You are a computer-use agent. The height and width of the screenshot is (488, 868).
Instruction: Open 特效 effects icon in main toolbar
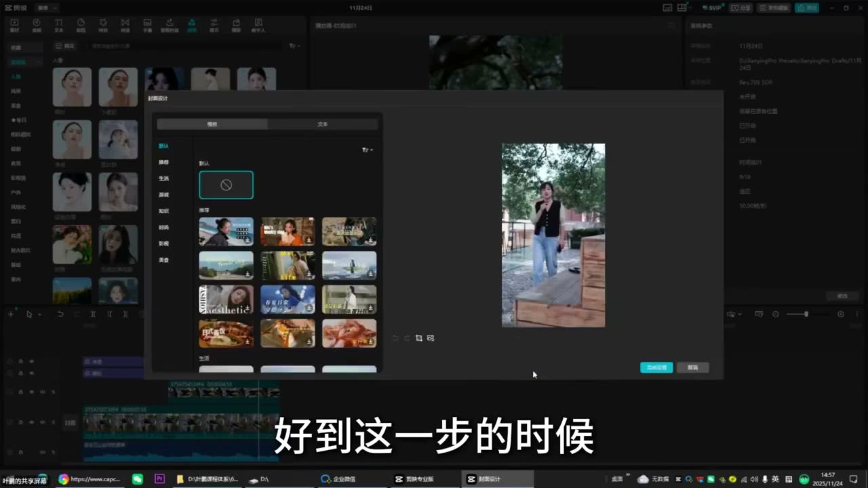click(103, 26)
